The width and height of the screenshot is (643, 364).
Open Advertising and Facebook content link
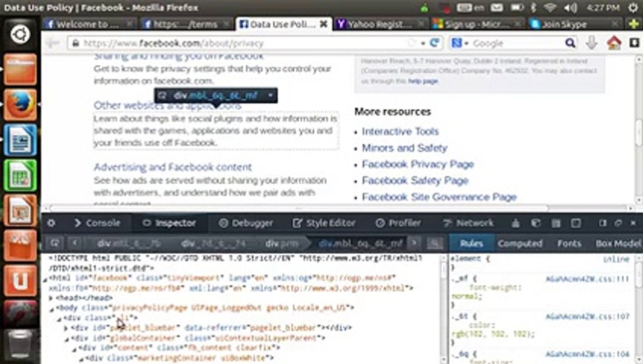point(173,167)
